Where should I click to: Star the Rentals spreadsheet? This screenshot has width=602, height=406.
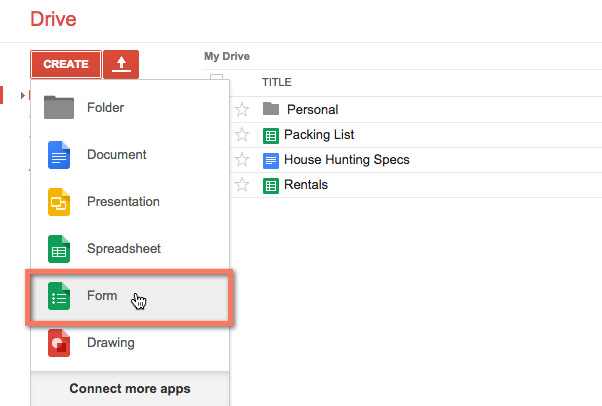pos(241,185)
